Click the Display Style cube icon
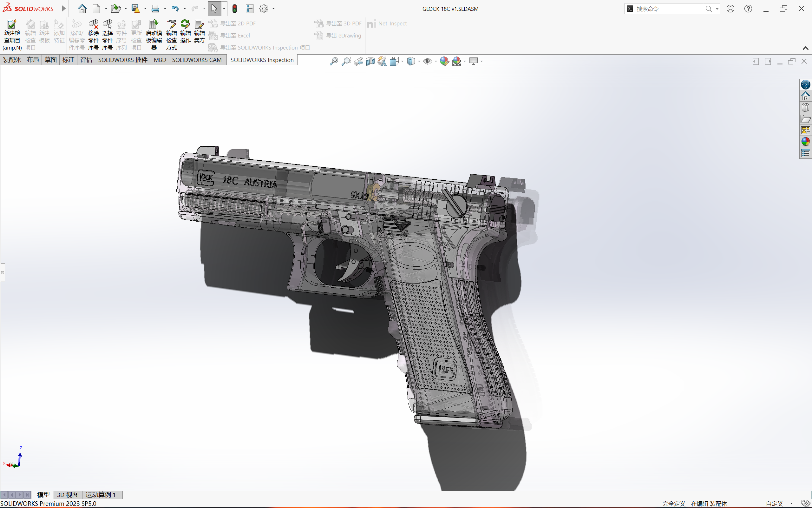Image resolution: width=812 pixels, height=508 pixels. tap(411, 61)
